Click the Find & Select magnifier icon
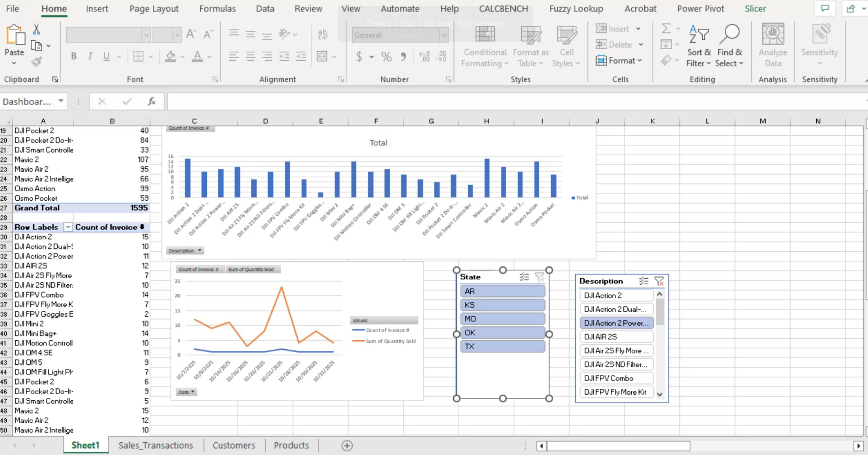868x455 pixels. point(730,34)
